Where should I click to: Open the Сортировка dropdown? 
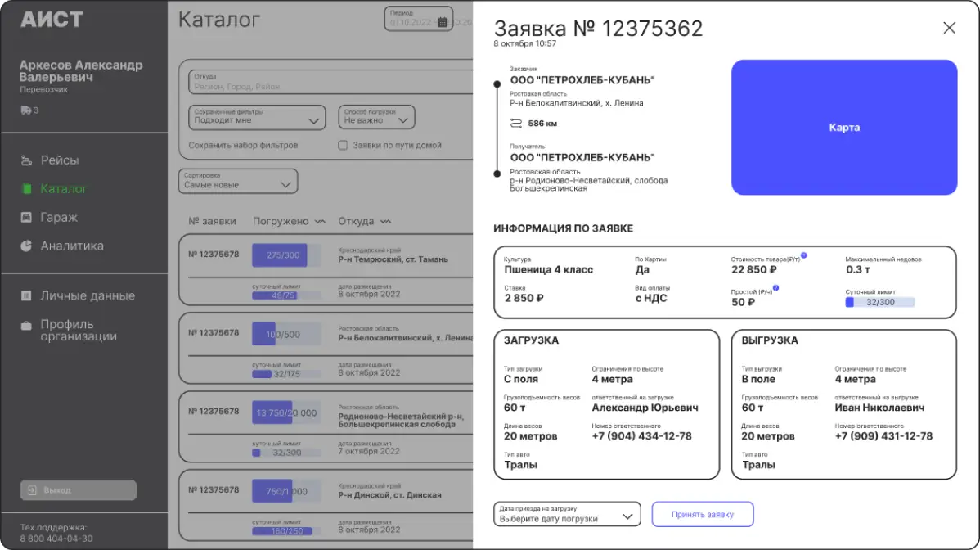[238, 181]
